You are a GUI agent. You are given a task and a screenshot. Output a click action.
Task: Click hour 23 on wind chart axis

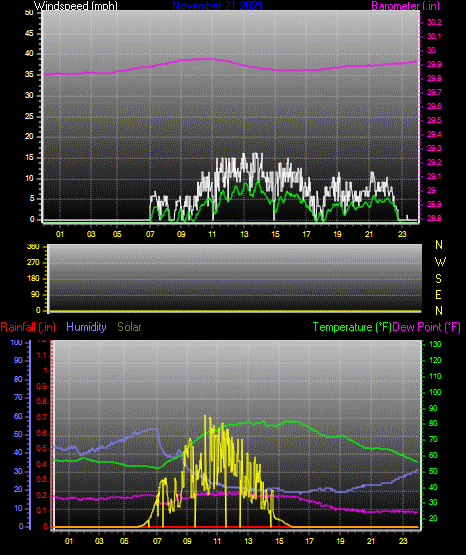(x=402, y=234)
